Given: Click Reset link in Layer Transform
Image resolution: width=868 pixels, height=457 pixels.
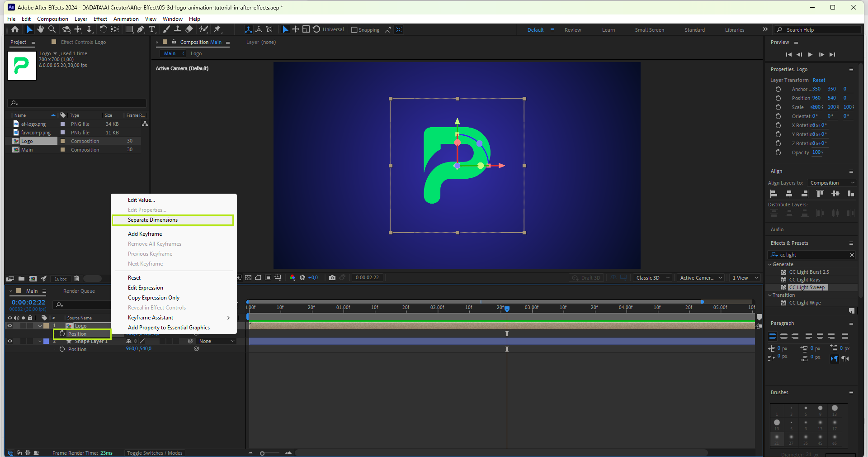Looking at the screenshot, I should click(819, 80).
